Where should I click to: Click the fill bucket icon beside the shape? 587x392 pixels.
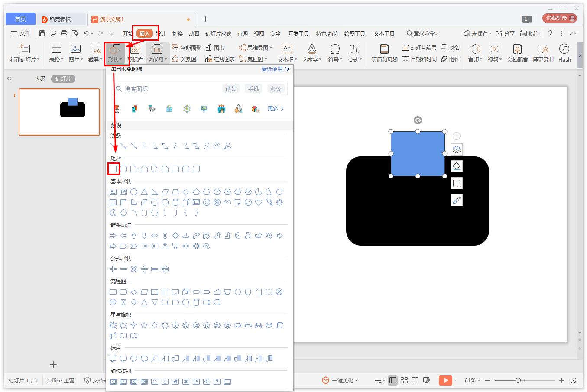pyautogui.click(x=457, y=166)
